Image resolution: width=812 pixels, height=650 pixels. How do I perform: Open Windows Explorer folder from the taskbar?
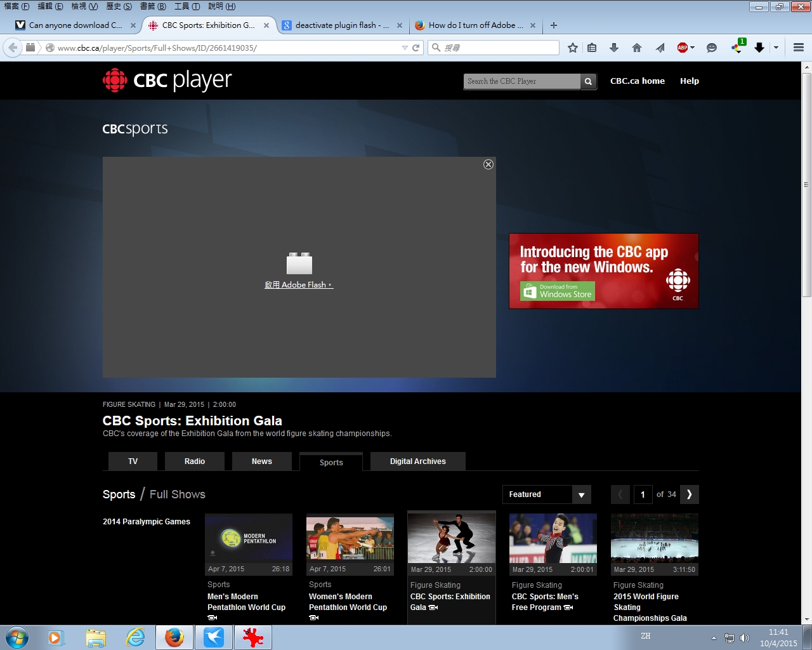tap(96, 637)
